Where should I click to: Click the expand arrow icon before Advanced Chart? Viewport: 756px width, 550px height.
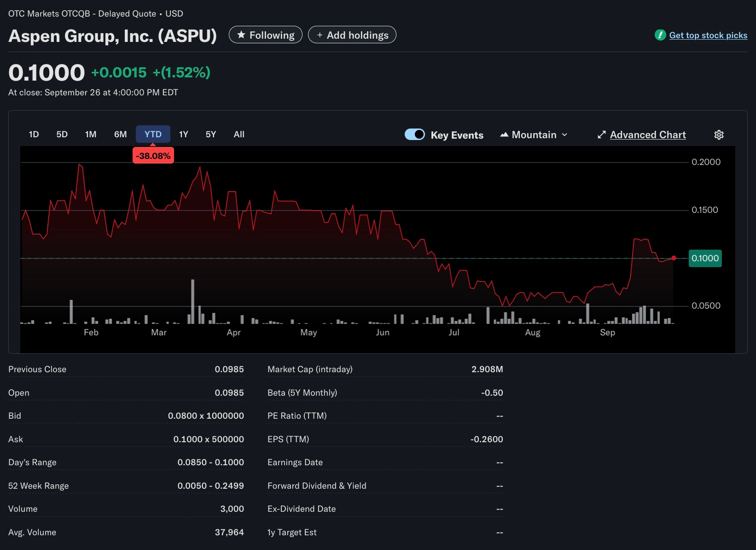click(601, 135)
